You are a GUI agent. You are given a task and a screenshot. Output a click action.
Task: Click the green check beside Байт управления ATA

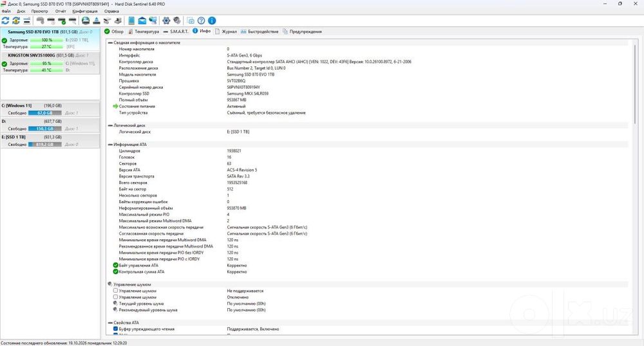pos(115,265)
